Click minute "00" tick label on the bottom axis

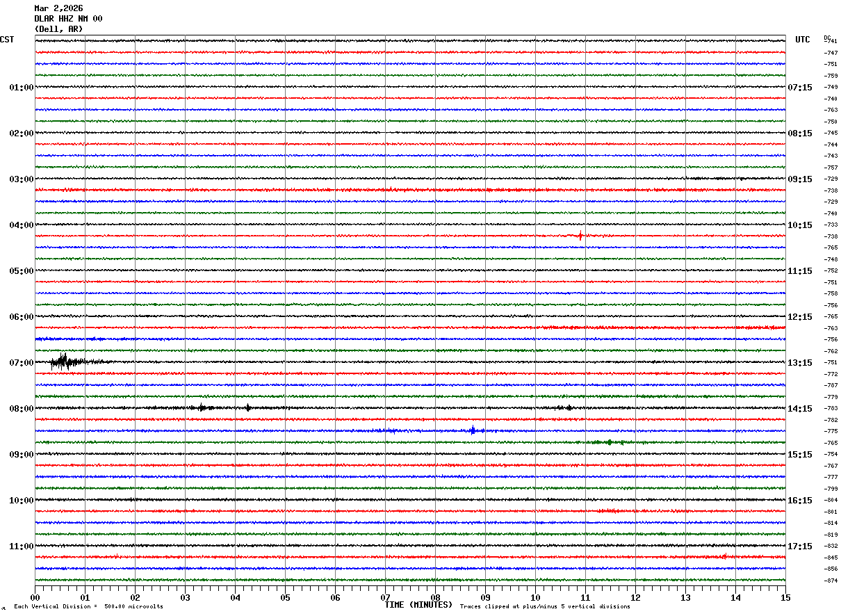pyautogui.click(x=35, y=597)
